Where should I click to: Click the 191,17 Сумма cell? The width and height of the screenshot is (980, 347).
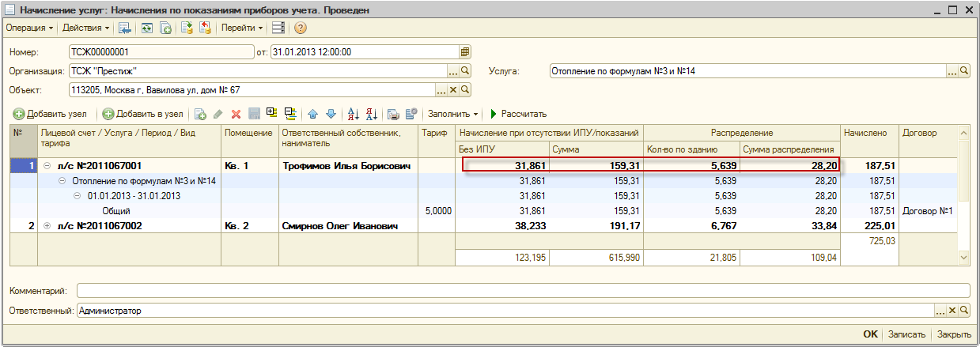pos(596,226)
